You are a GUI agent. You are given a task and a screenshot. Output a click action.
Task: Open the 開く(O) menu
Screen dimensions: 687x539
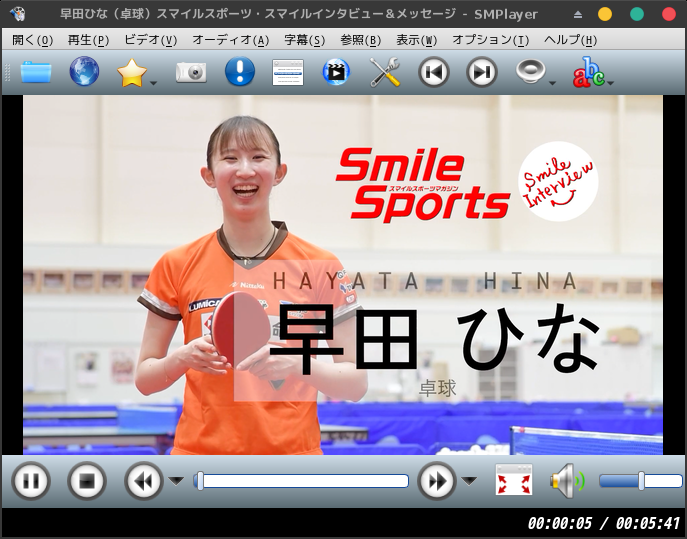[32, 40]
